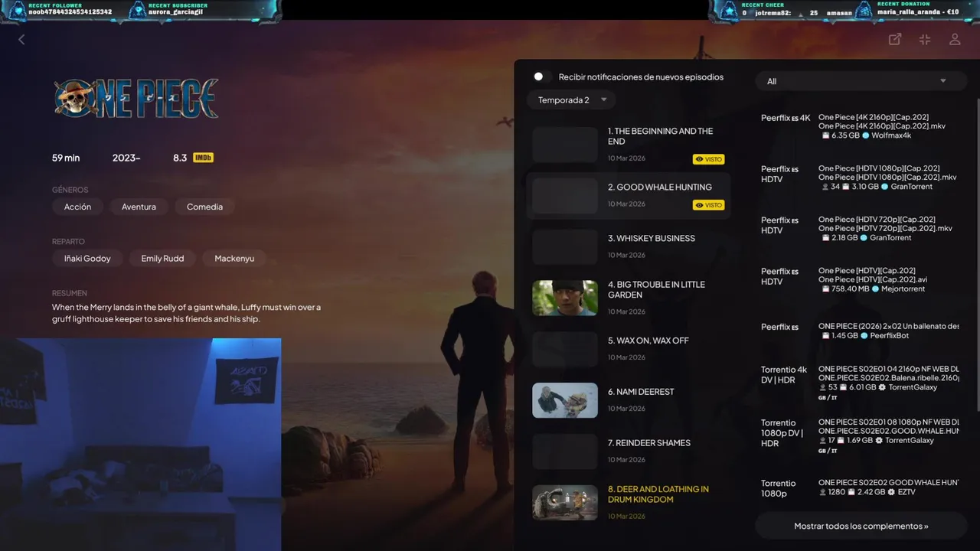This screenshot has width=980, height=551.
Task: Open the user profile icon
Action: coord(955,39)
